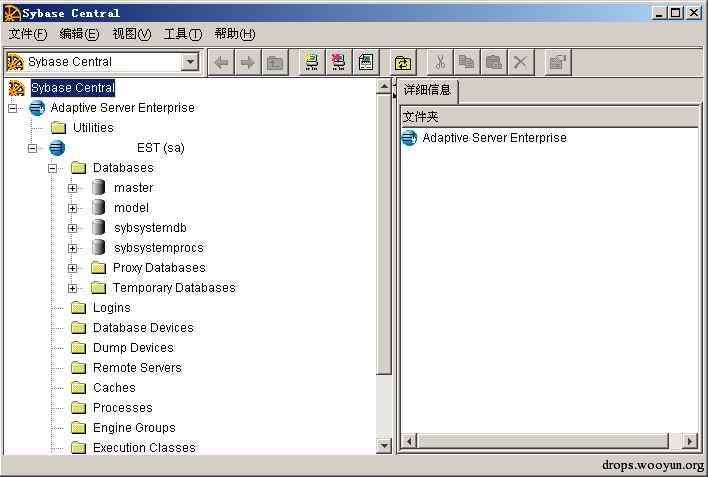Open the 视图(V) menu
The height and width of the screenshot is (477, 708).
[x=131, y=34]
